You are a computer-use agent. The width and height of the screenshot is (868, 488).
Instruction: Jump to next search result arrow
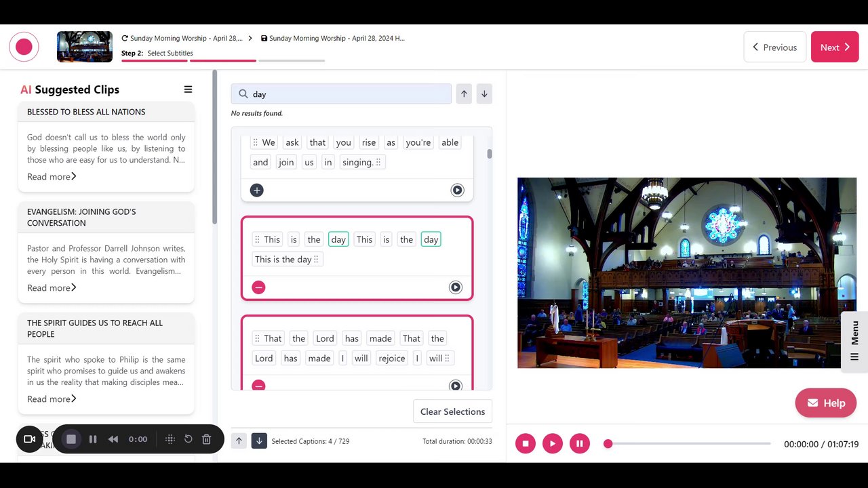click(x=484, y=94)
